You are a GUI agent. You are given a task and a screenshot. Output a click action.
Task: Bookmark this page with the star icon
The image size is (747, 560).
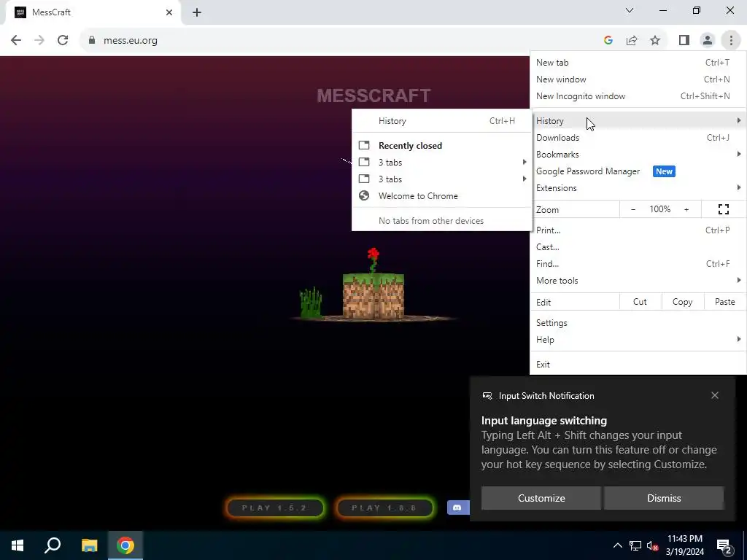pyautogui.click(x=656, y=41)
